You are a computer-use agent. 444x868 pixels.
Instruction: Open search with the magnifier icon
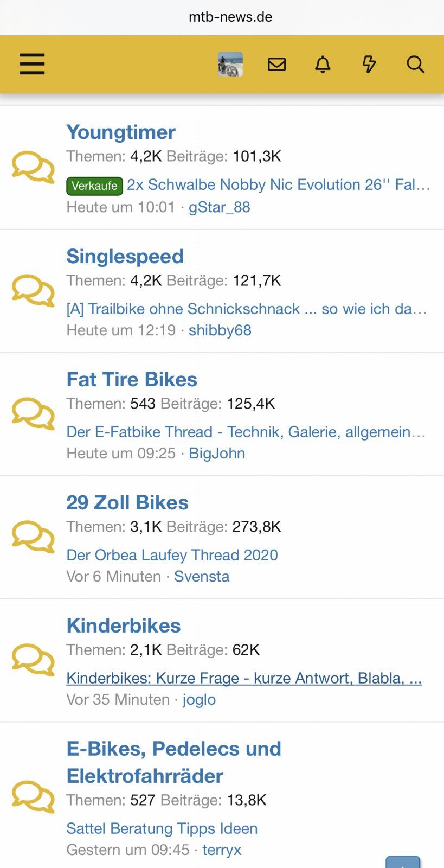tap(415, 65)
